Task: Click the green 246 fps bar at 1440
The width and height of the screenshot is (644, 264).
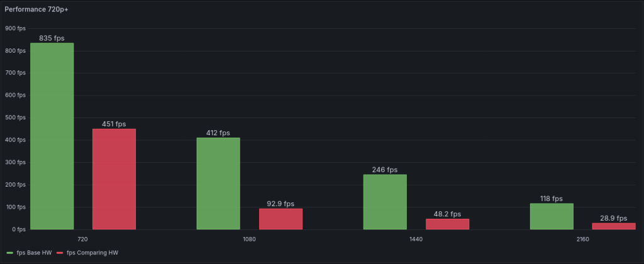Action: 385,202
